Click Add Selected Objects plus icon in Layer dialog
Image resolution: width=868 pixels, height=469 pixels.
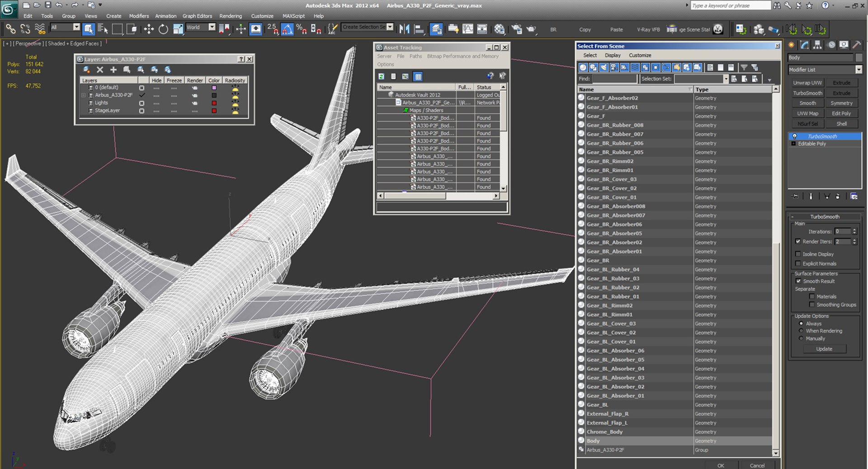coord(113,70)
